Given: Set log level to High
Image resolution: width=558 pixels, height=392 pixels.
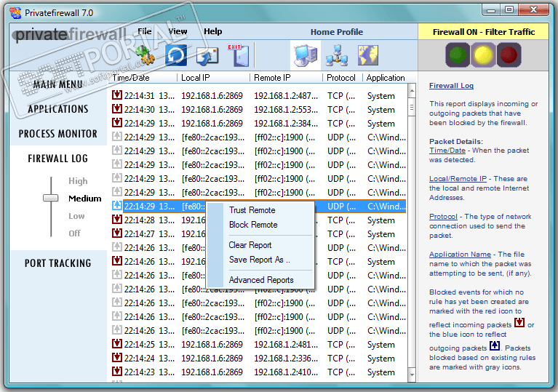Looking at the screenshot, I should tap(78, 181).
